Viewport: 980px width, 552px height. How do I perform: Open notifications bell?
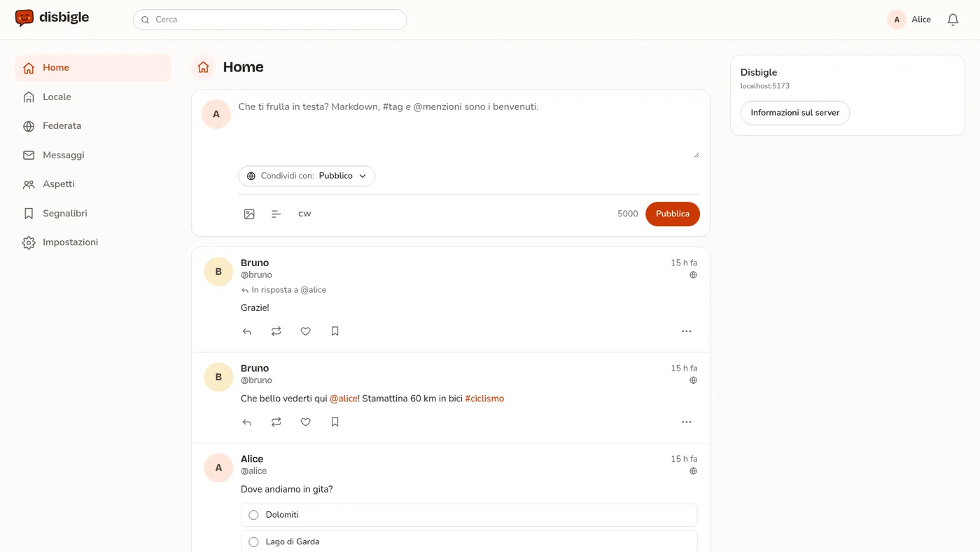click(x=953, y=20)
